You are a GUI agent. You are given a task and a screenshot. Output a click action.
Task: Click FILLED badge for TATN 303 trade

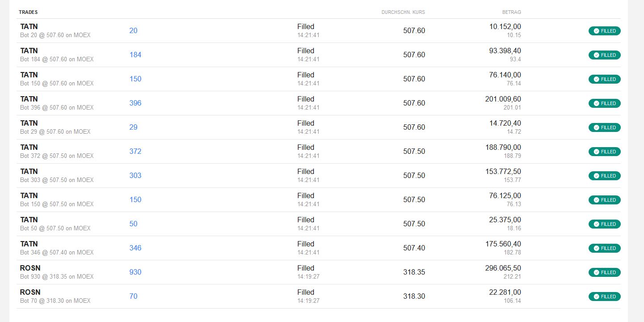tap(604, 176)
